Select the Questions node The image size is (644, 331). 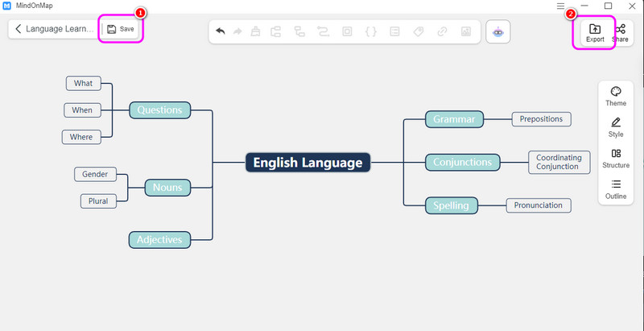coord(159,110)
